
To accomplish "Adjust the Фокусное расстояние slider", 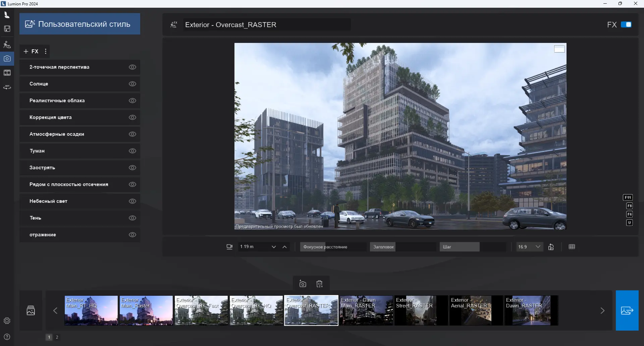I will click(333, 247).
